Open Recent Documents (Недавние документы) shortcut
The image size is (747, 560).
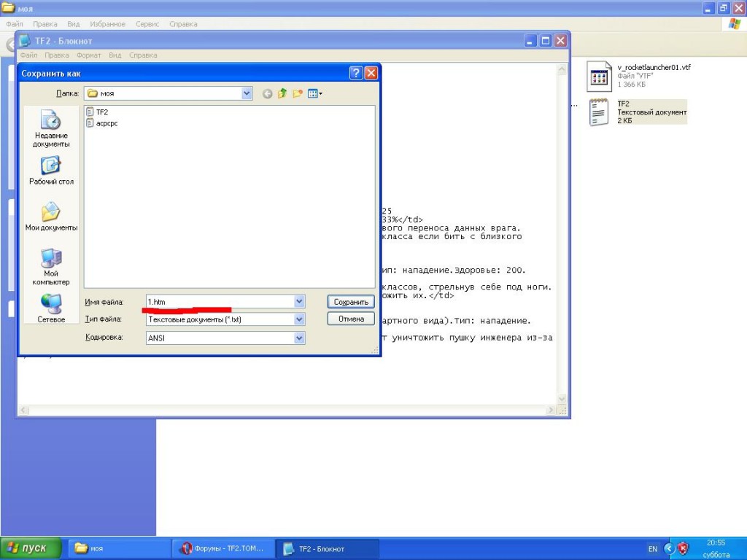tap(51, 128)
